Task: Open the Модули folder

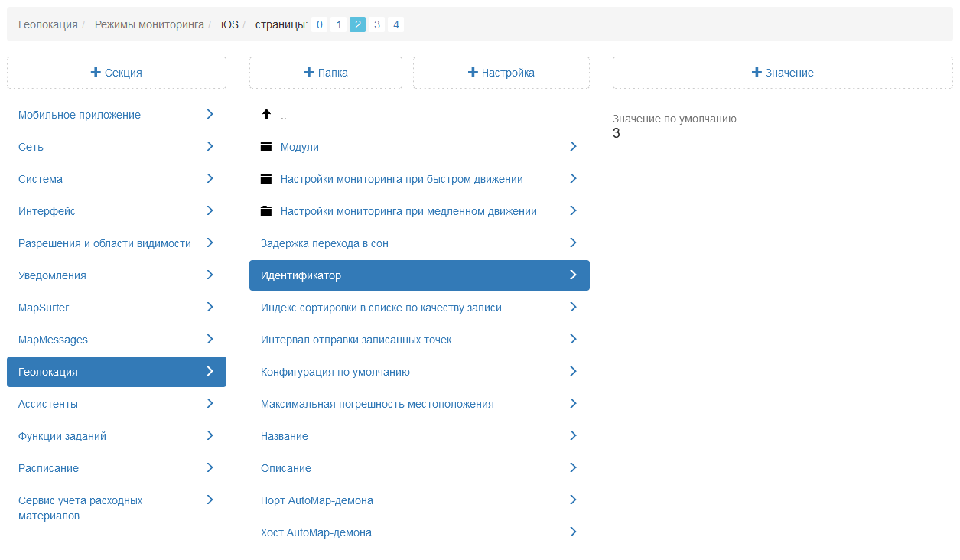Action: coord(419,147)
